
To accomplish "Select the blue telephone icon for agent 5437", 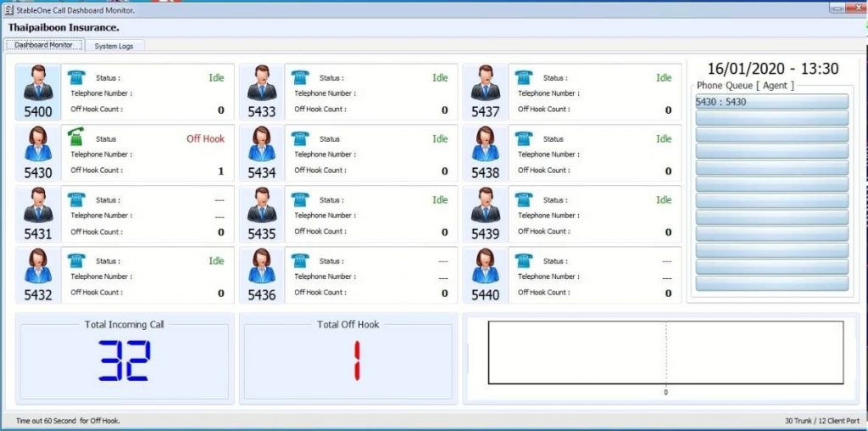I will point(524,78).
